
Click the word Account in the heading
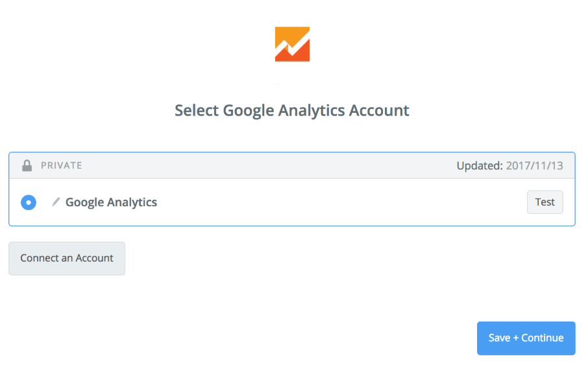(x=379, y=110)
